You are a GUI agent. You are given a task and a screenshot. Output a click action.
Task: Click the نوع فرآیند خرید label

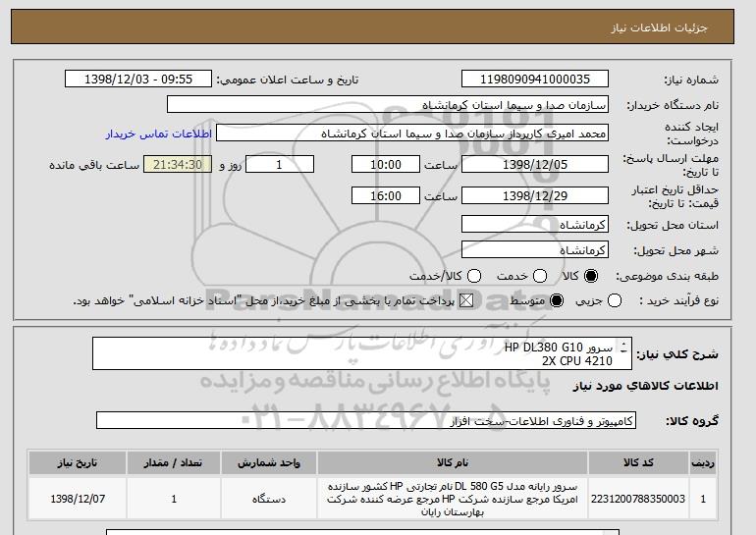pos(678,300)
